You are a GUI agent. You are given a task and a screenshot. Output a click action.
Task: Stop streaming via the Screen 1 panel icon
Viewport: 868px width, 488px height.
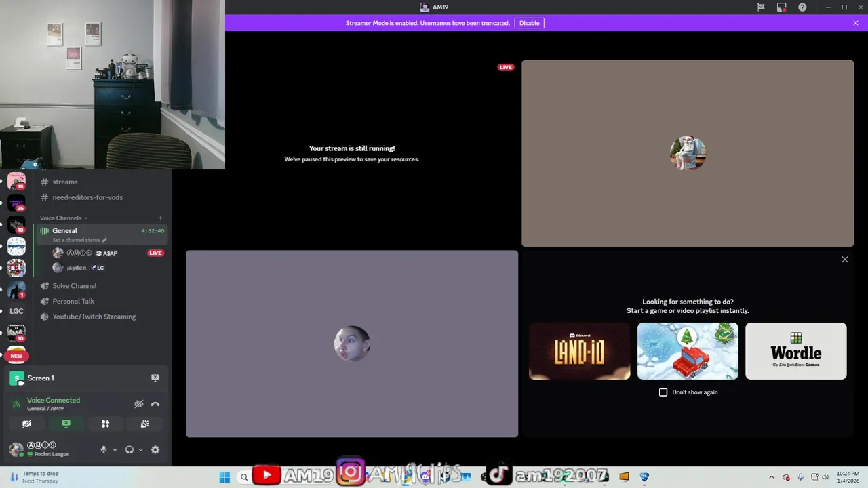pos(155,378)
